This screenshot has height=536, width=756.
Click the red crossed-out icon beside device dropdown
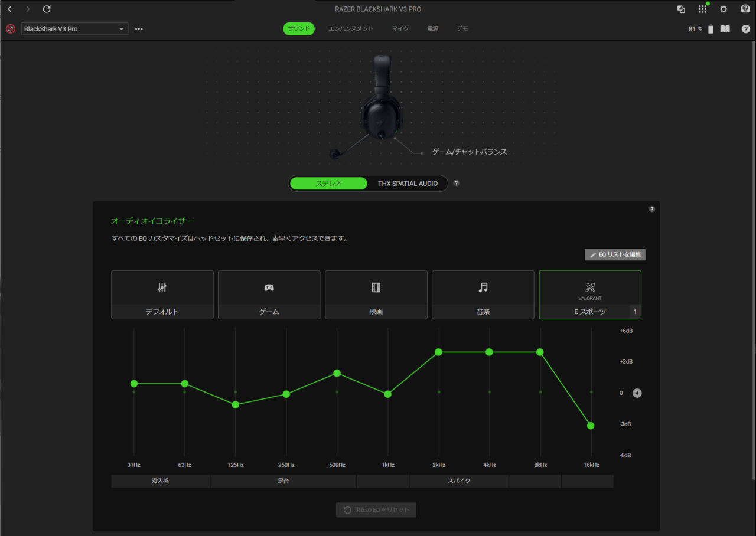click(11, 29)
